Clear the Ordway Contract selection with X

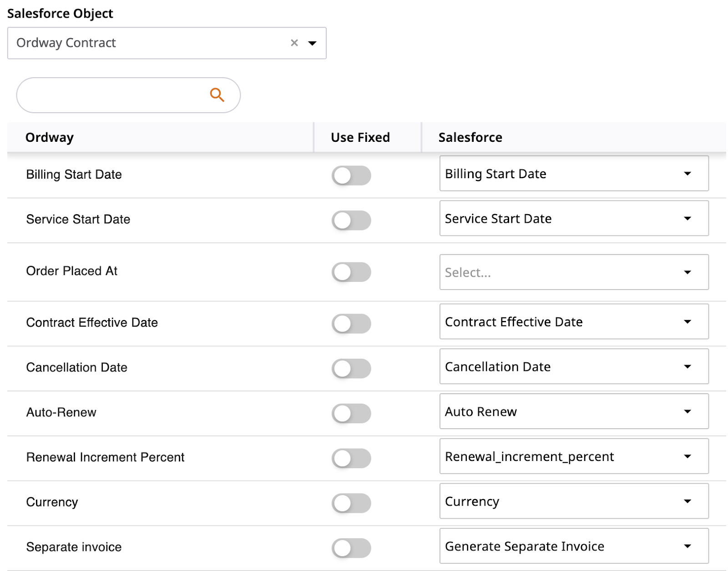coord(294,43)
